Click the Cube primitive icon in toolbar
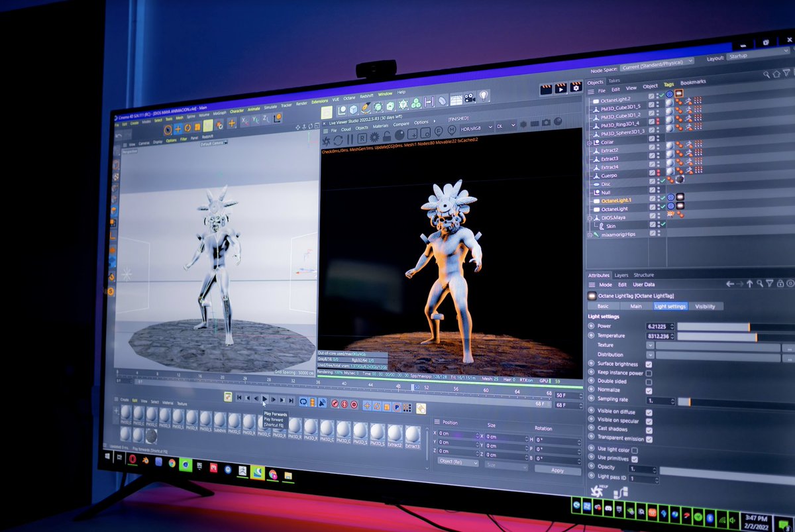 point(353,110)
